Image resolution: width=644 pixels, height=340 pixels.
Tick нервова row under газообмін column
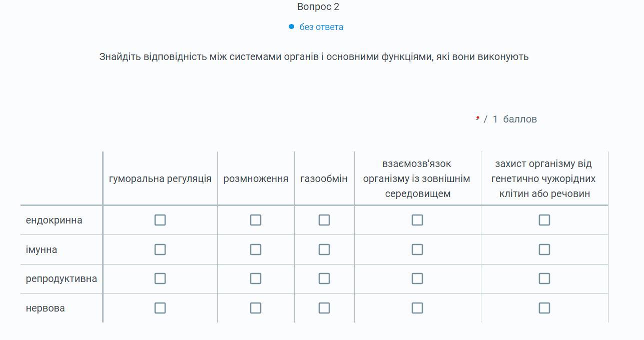(324, 308)
